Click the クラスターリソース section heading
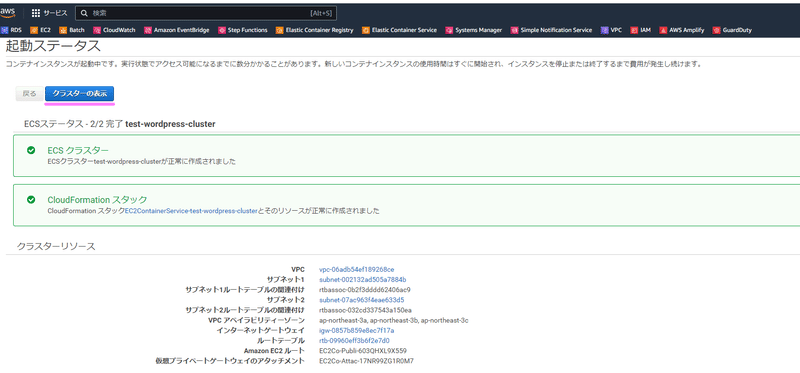The image size is (800, 373). (x=56, y=246)
